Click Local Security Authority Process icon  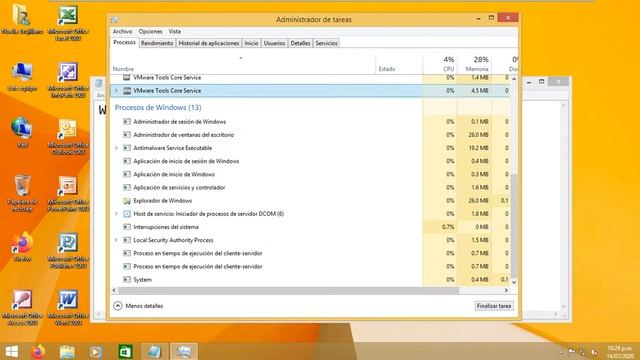127,240
